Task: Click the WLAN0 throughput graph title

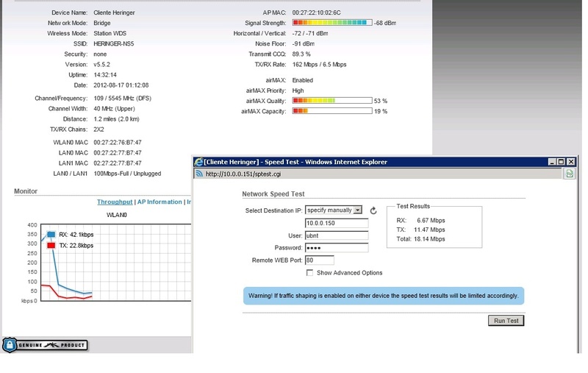Action: pyautogui.click(x=117, y=215)
